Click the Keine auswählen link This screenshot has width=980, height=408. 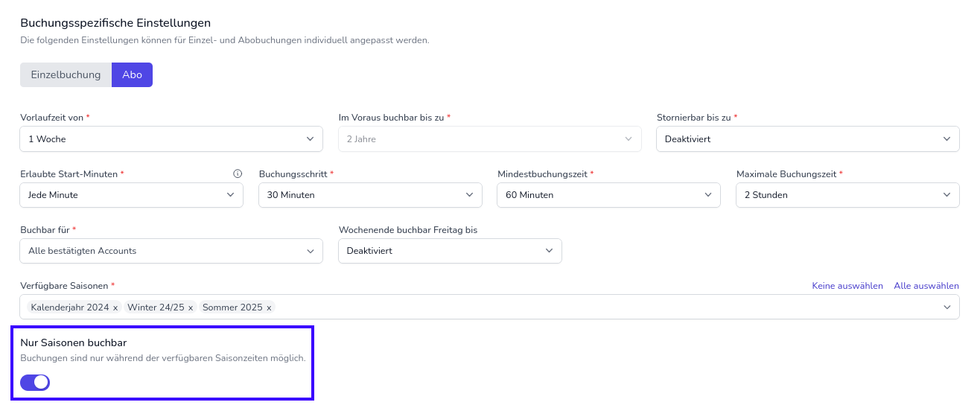(x=847, y=286)
